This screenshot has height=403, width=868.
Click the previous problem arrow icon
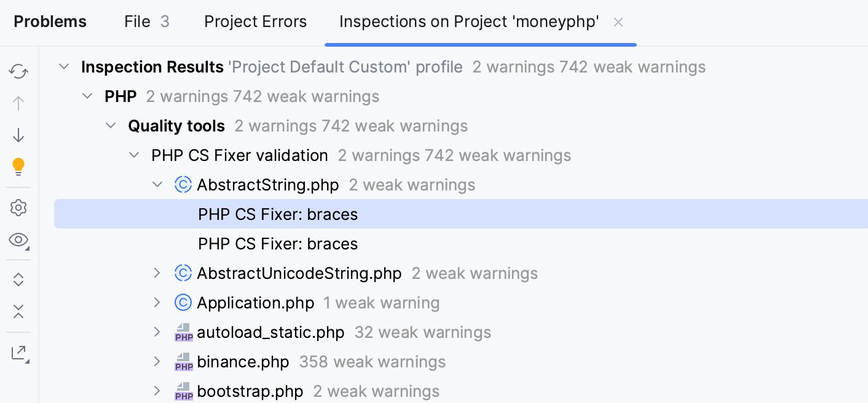[x=18, y=103]
